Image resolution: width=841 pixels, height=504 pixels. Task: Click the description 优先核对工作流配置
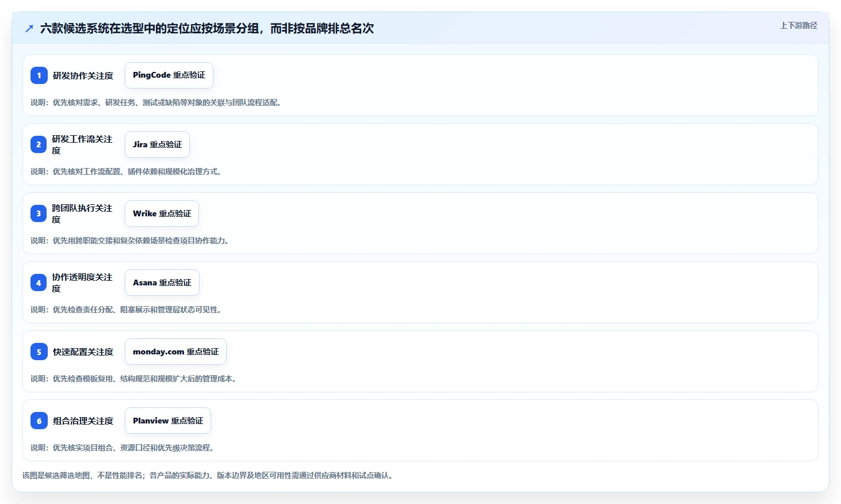pyautogui.click(x=126, y=171)
